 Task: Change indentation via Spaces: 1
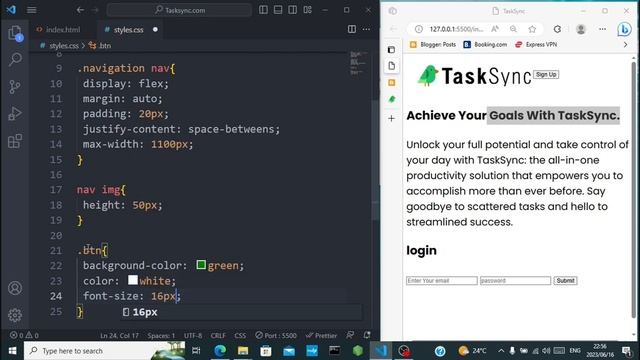point(161,336)
